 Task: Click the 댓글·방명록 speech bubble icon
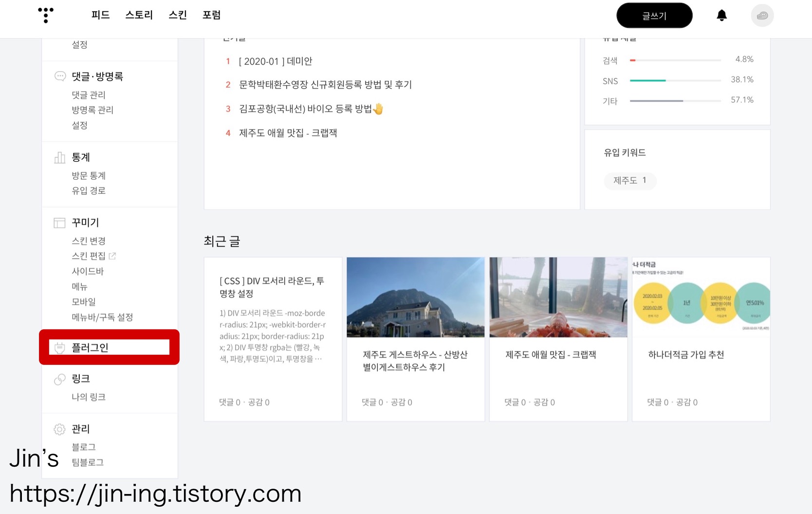[x=60, y=76]
